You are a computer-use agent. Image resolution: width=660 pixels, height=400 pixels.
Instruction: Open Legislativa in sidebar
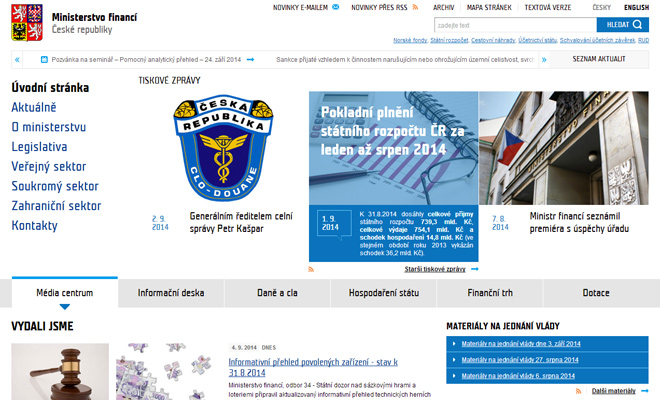39,147
